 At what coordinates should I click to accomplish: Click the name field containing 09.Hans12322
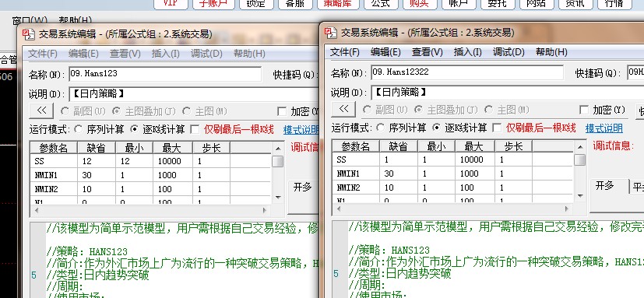coord(467,72)
